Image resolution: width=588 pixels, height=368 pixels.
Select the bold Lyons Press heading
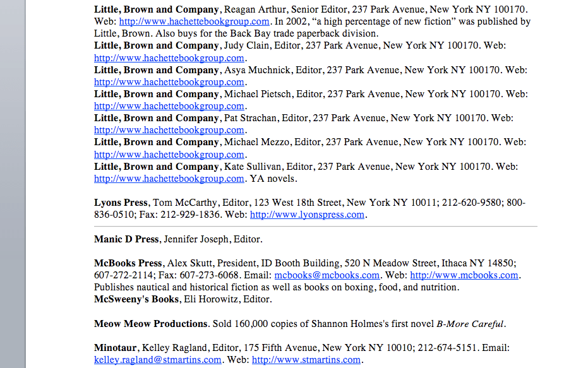[x=121, y=203]
